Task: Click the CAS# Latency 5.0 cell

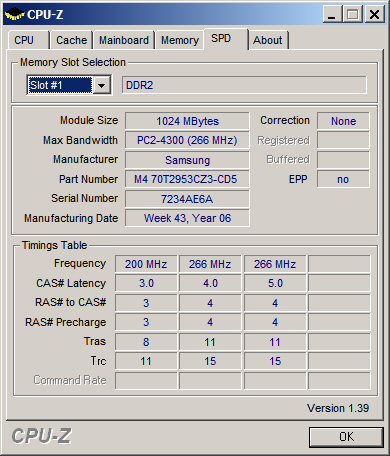Action: pos(275,283)
